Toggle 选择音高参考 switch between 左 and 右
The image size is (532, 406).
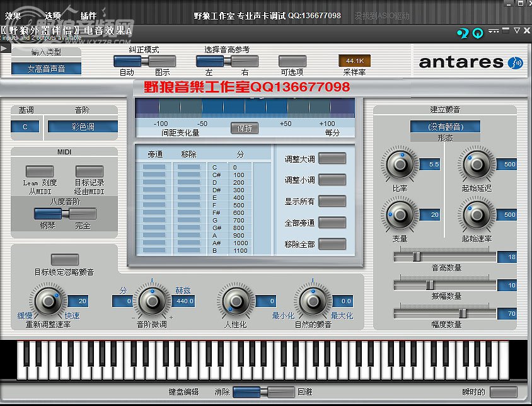pyautogui.click(x=227, y=61)
